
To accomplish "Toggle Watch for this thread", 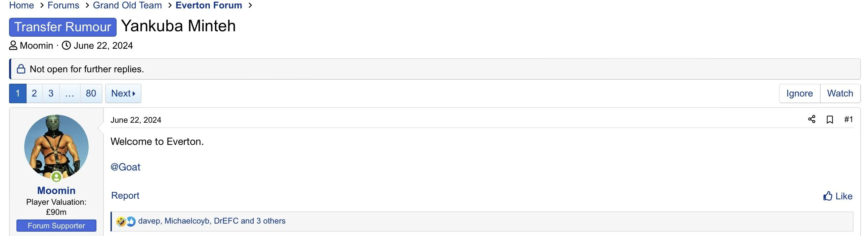I will (x=840, y=93).
